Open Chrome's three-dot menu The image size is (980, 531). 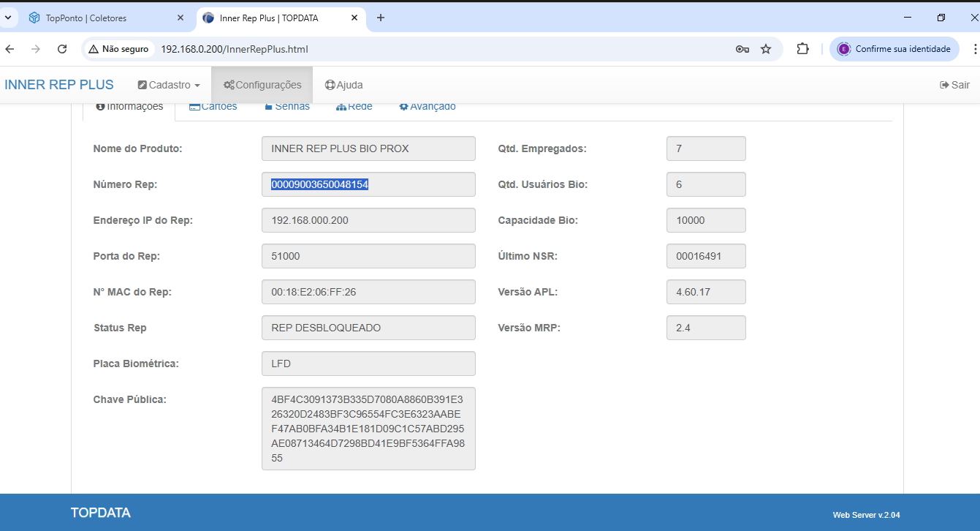975,49
